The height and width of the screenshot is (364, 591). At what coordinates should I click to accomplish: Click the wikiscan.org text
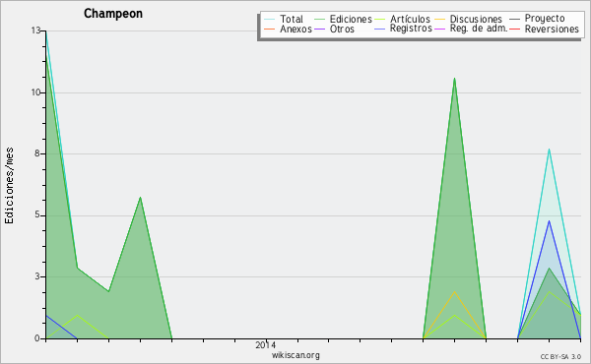tap(295, 355)
